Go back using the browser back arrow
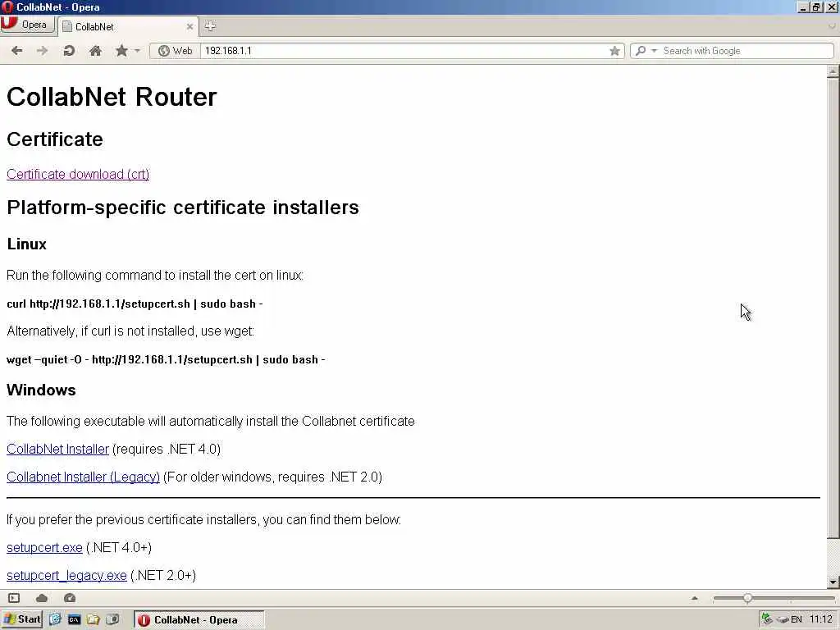This screenshot has height=630, width=840. click(x=17, y=51)
